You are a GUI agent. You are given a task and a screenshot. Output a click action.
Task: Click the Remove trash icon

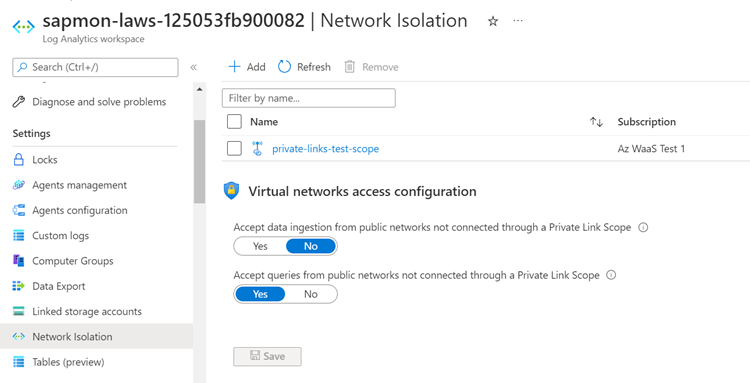(350, 67)
